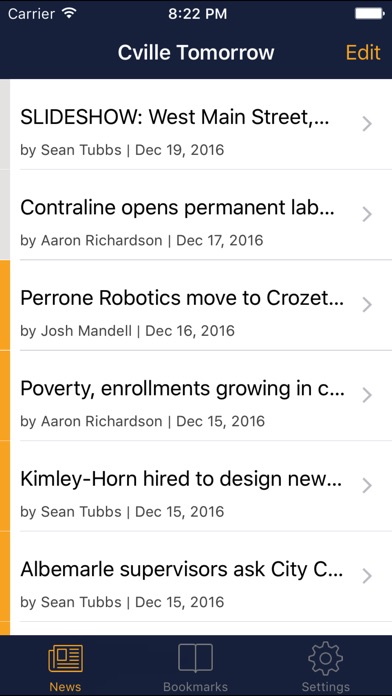The image size is (392, 696).
Task: Open chevron beside Contraline opens permanent lab
Action: (367, 214)
